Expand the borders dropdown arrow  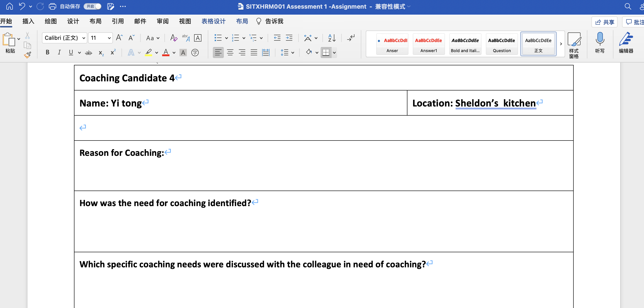334,53
